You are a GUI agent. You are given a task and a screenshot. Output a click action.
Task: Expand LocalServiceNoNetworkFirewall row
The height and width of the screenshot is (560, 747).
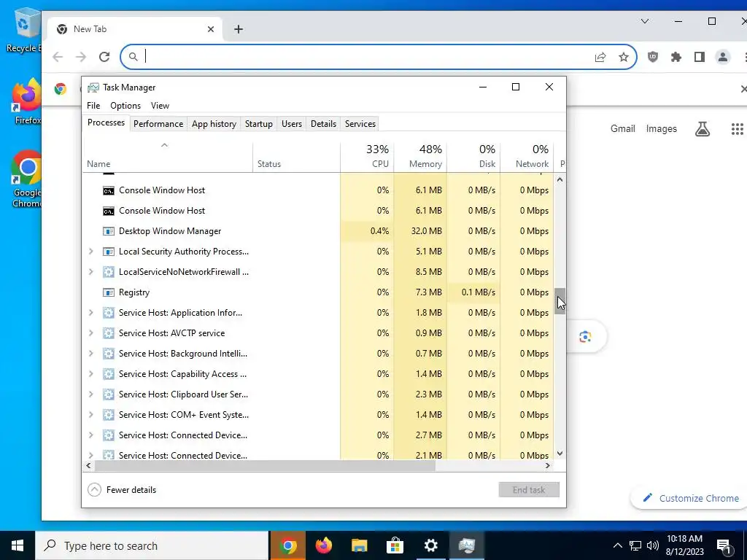tap(91, 272)
